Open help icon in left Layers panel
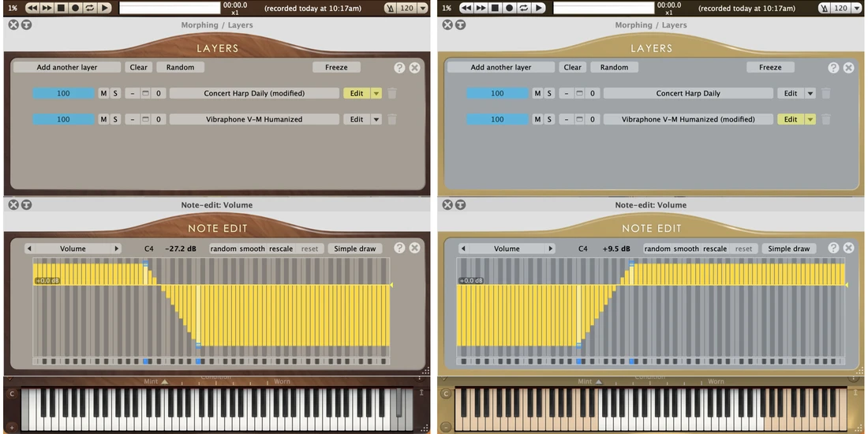Viewport: 868px width, 434px height. (400, 68)
